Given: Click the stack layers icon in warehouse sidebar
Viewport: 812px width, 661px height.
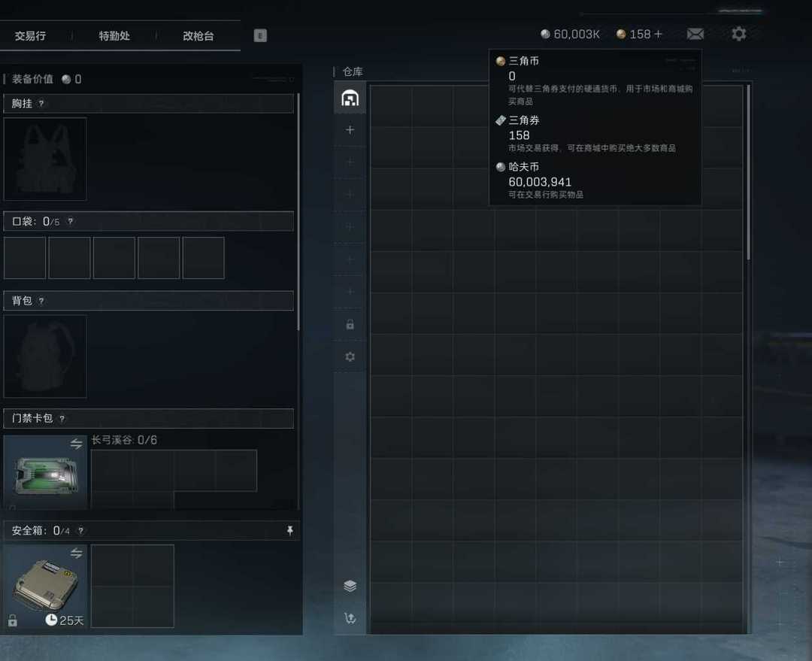Looking at the screenshot, I should pos(350,586).
